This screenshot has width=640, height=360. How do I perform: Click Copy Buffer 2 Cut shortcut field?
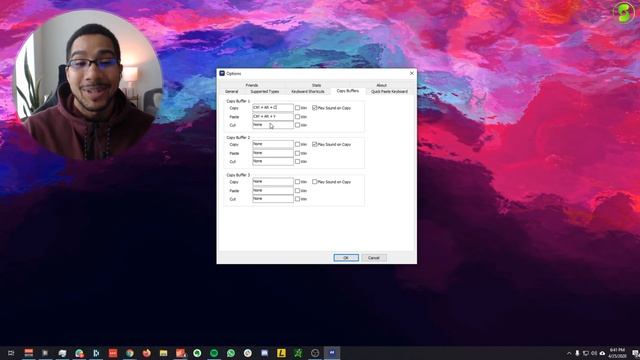tap(273, 161)
